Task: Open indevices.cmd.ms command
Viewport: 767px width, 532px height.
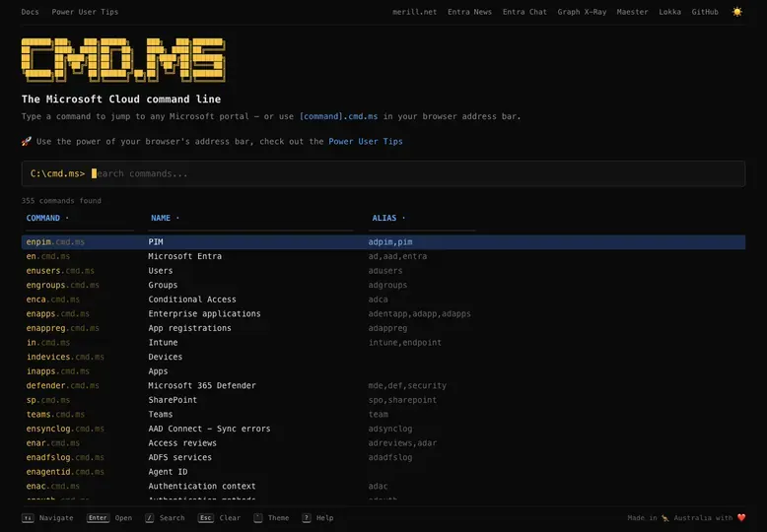Action: point(65,357)
